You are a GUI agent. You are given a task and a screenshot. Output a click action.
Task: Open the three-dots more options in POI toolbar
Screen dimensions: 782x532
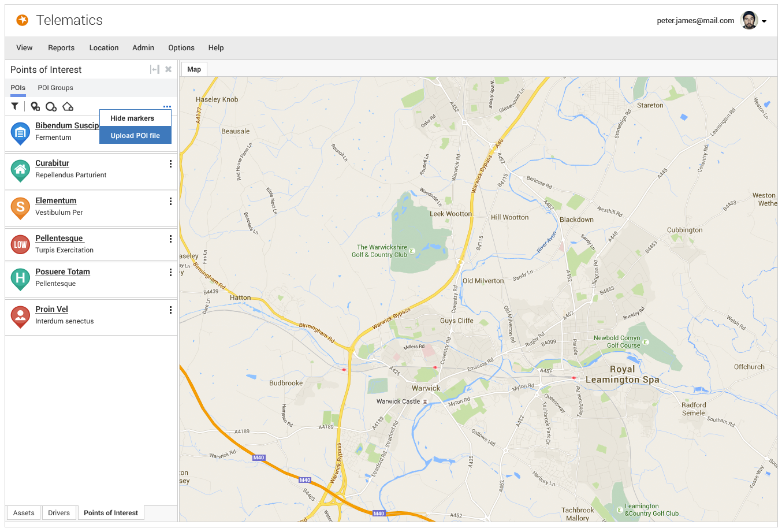tap(167, 106)
